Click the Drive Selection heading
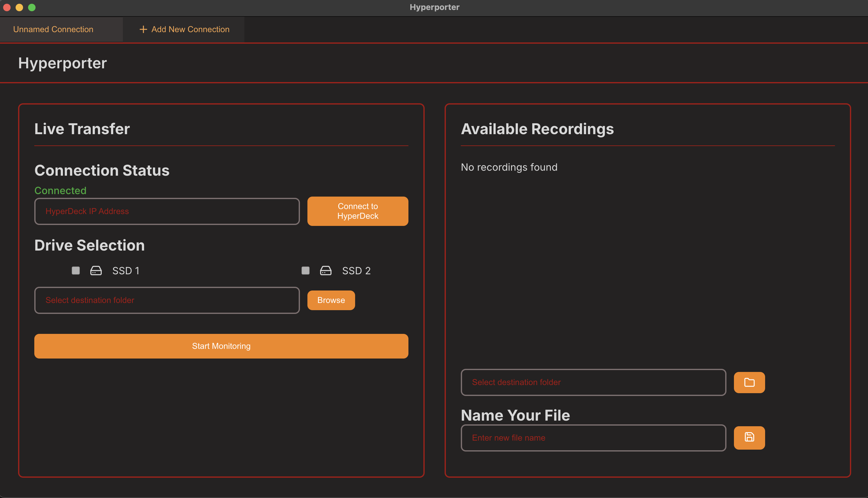This screenshot has width=868, height=498. [89, 245]
